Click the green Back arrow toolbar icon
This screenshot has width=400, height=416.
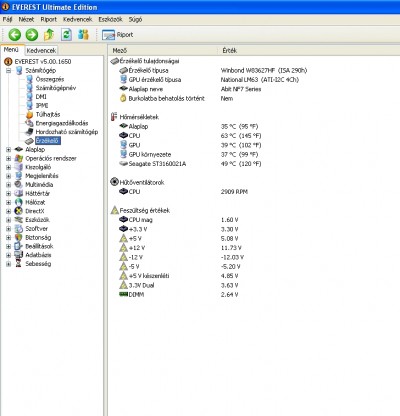(15, 34)
